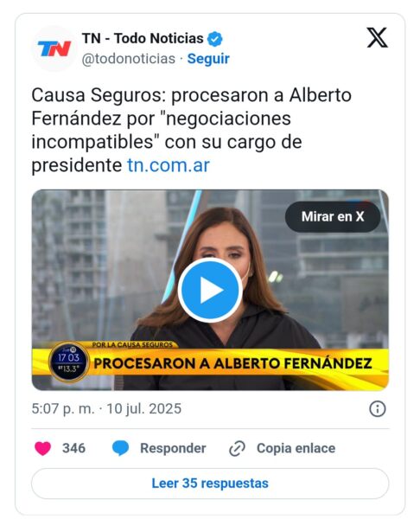Viewport: 420px width, 519px height.
Task: Open the TN - Todo Noticias name
Action: click(x=143, y=39)
